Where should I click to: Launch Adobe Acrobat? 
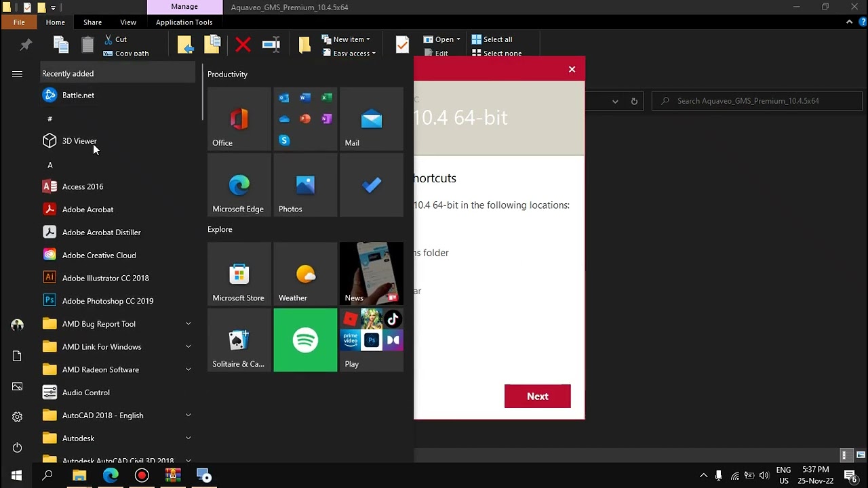click(x=117, y=209)
